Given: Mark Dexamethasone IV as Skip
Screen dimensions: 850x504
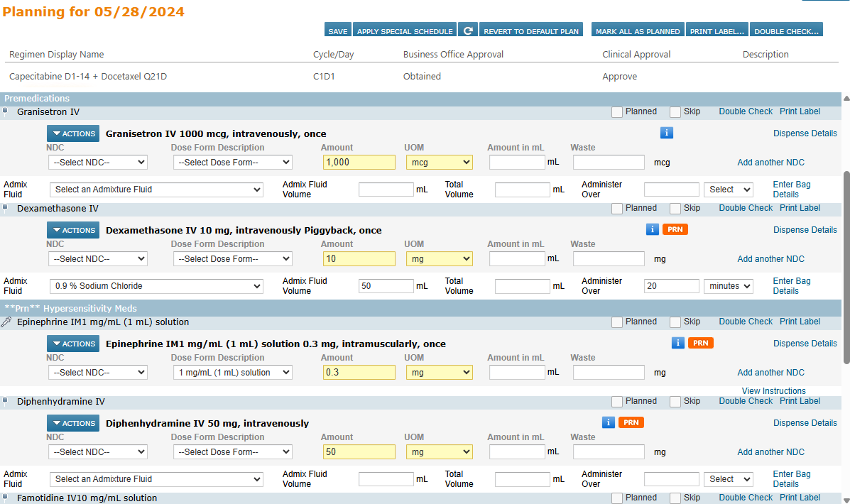Looking at the screenshot, I should click(675, 208).
